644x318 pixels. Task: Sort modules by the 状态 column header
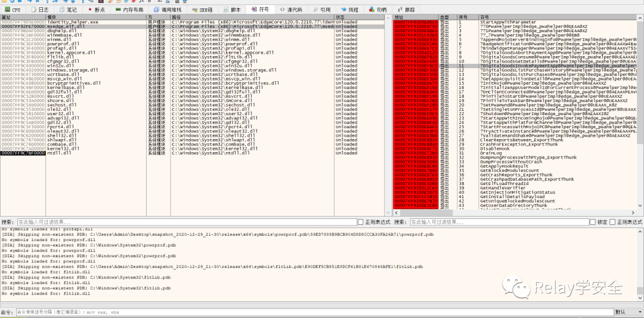[359, 17]
